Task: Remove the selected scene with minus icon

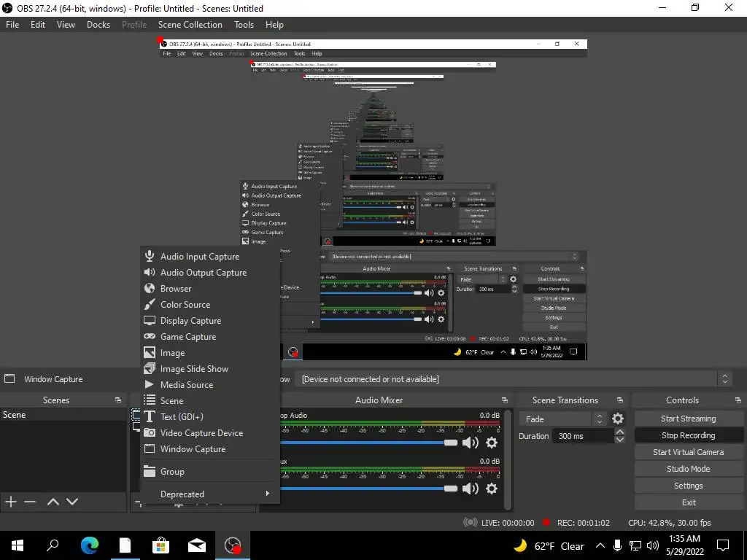Action: click(30, 502)
